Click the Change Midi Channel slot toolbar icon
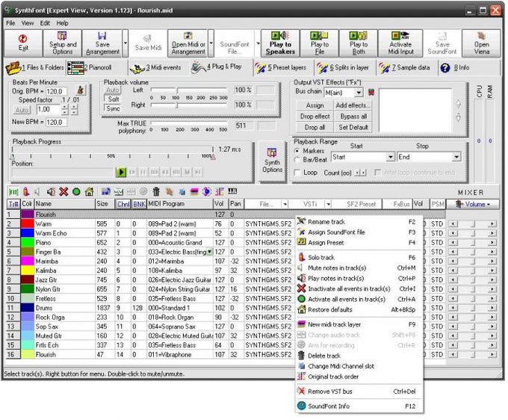The height and width of the screenshot is (420, 508). (182, 191)
